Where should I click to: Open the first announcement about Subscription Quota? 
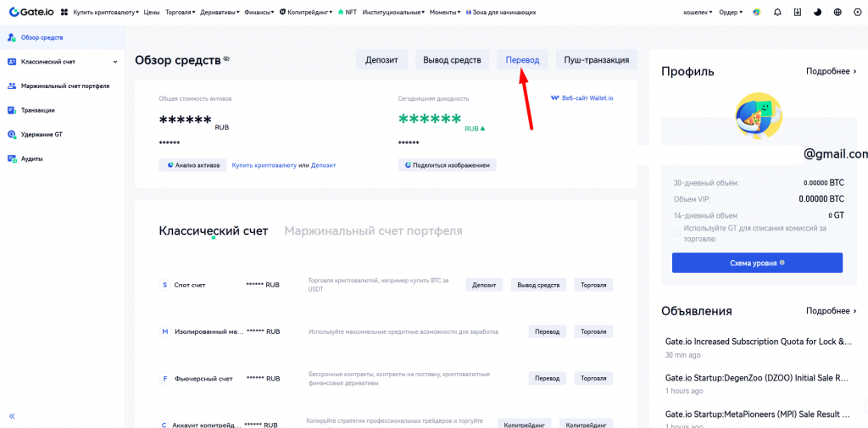coord(758,342)
